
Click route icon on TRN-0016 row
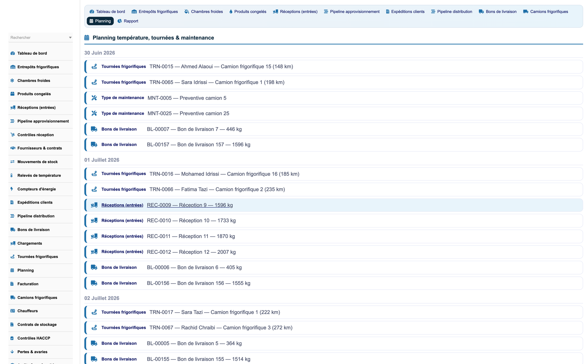(94, 174)
